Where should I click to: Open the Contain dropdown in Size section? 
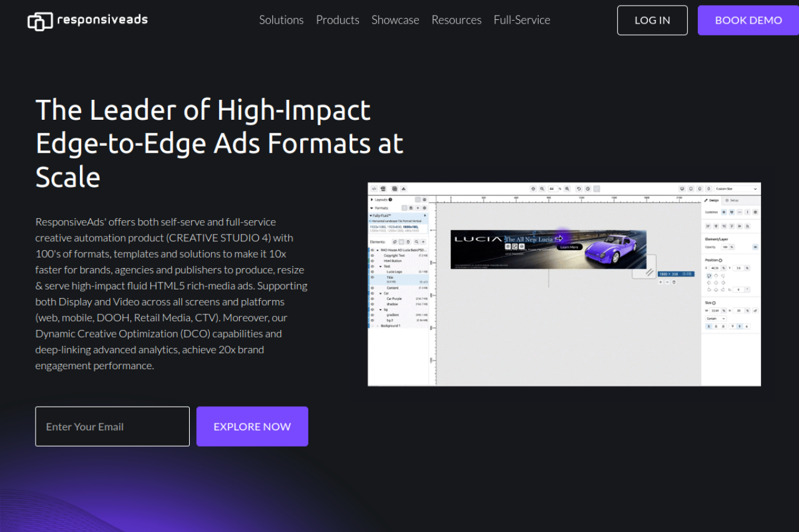[716, 318]
